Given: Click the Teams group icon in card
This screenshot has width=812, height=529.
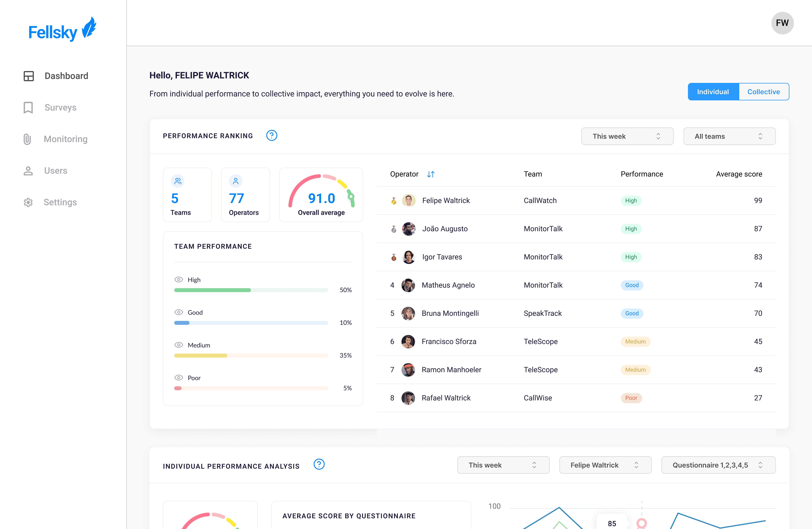Looking at the screenshot, I should tap(178, 181).
